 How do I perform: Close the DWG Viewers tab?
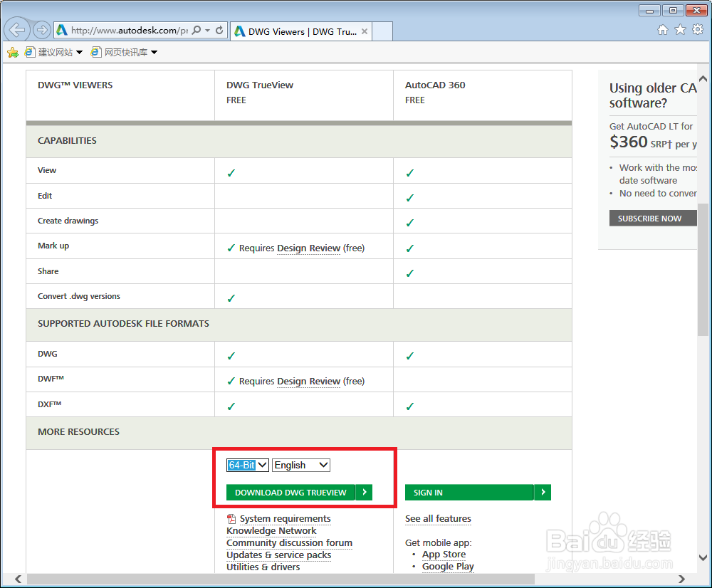coord(364,31)
